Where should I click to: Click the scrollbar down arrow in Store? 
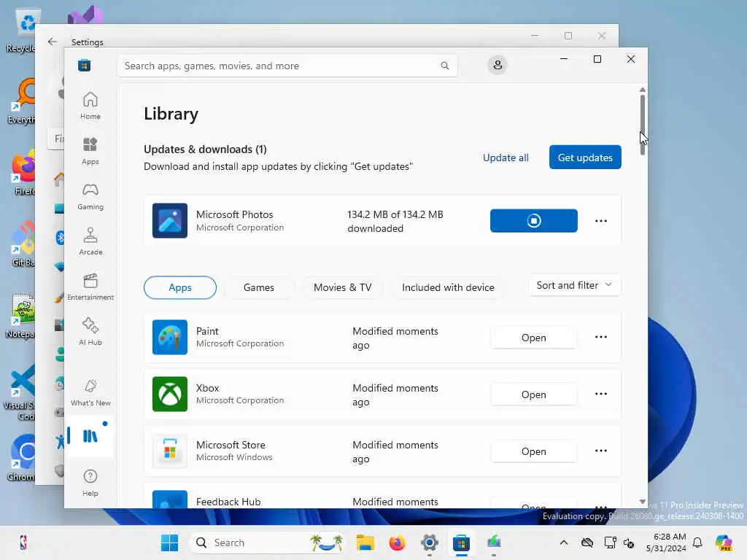pos(642,502)
